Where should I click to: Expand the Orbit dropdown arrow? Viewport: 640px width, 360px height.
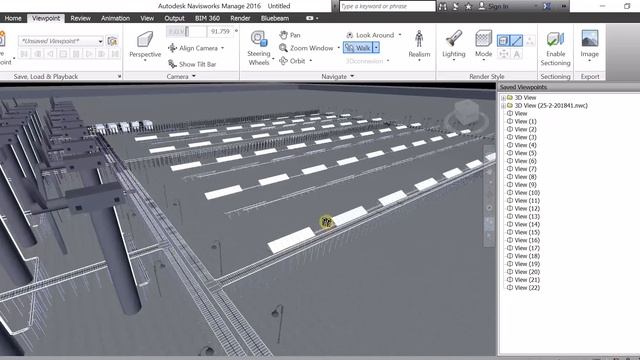311,61
